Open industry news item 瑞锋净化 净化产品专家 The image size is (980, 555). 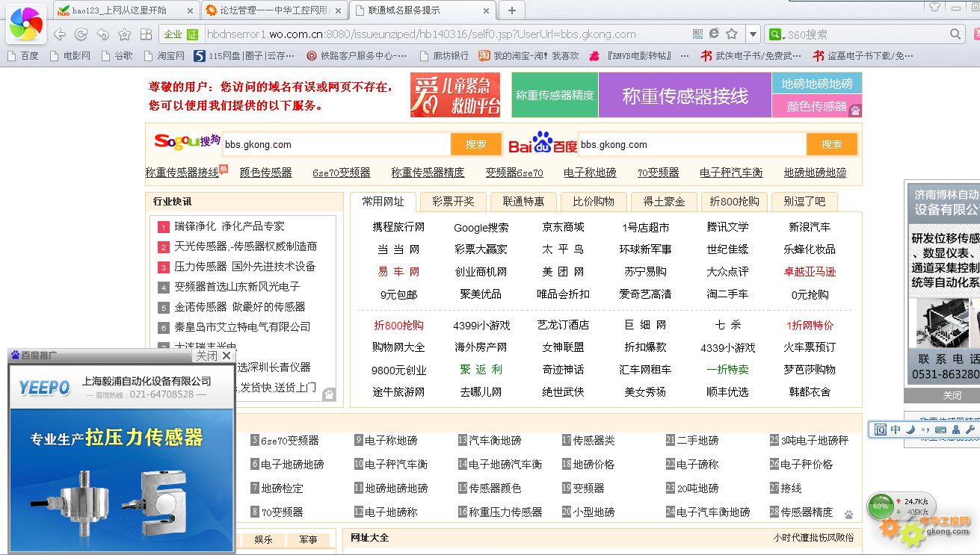(229, 226)
